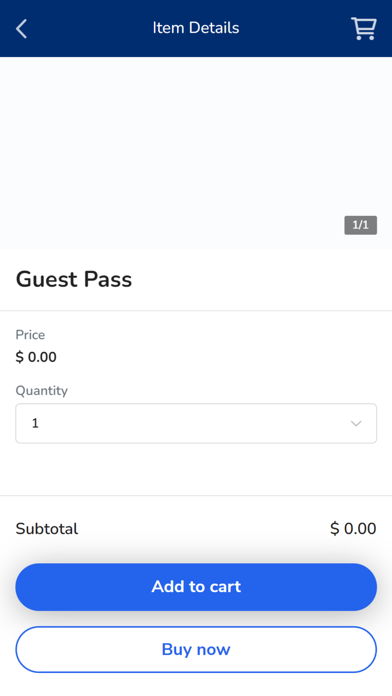Click the Item Details header title
The image size is (392, 696).
(196, 28)
